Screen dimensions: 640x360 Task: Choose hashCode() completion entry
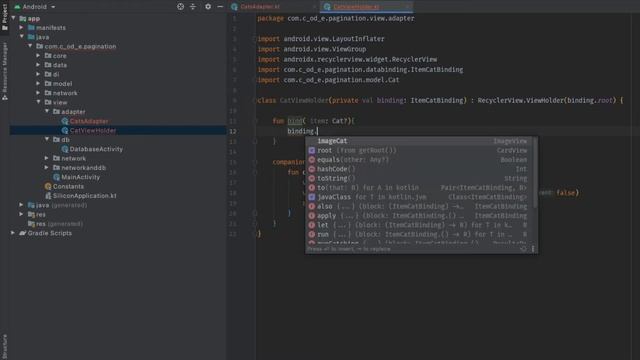pos(420,169)
